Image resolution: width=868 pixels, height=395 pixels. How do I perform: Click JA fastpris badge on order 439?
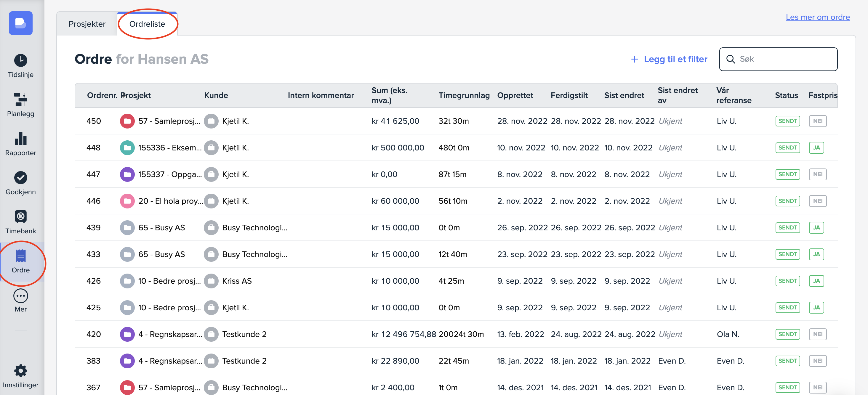tap(816, 228)
